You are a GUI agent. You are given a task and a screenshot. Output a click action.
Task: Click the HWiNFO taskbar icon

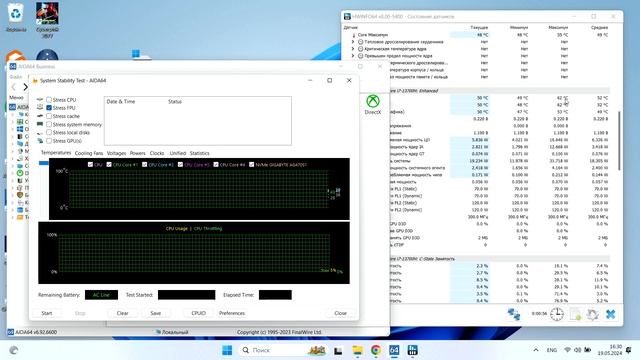coord(412,350)
